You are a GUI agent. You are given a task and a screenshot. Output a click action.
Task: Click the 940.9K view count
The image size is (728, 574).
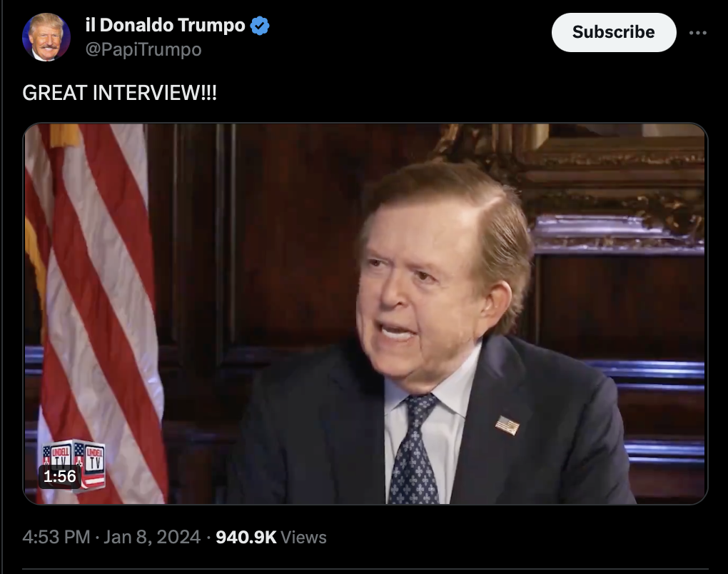tap(246, 538)
